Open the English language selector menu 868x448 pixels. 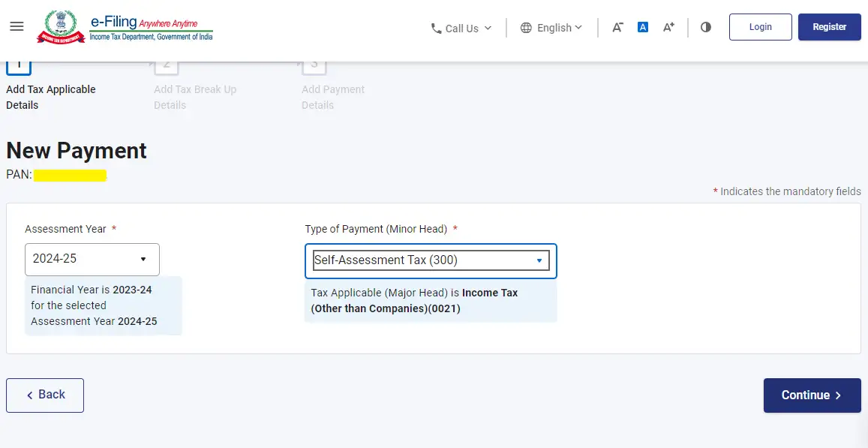557,27
